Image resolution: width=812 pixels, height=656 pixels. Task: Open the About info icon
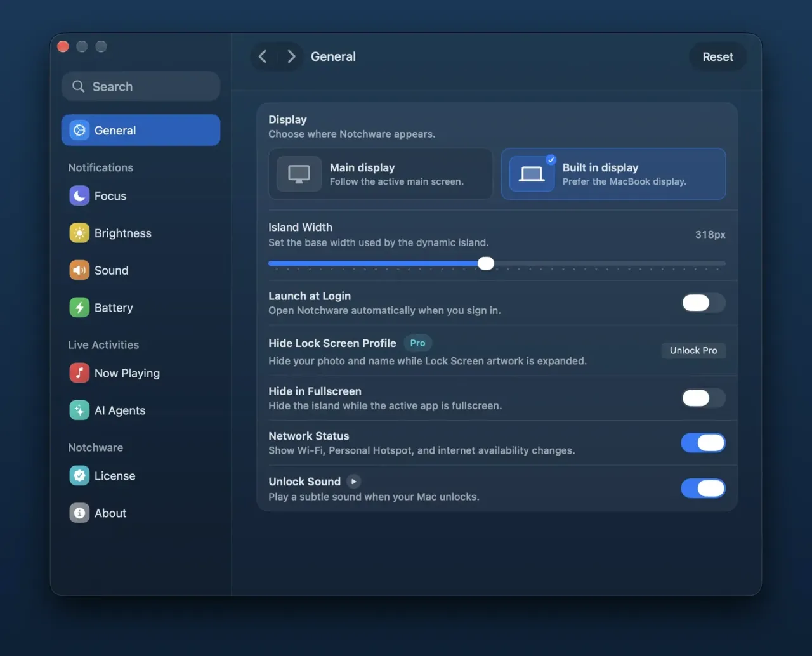(x=79, y=513)
